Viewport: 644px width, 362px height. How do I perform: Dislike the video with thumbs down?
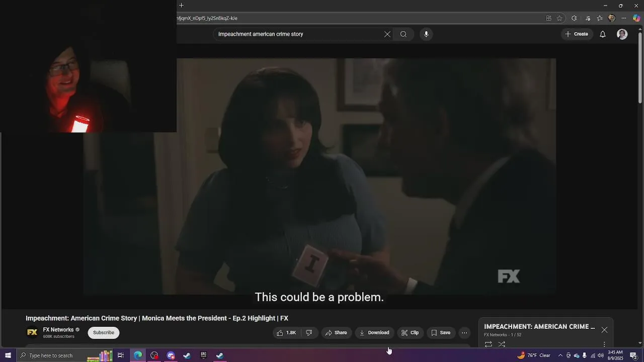point(309,333)
